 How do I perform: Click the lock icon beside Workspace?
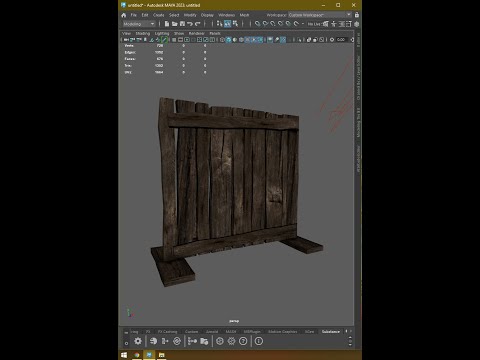[357, 15]
